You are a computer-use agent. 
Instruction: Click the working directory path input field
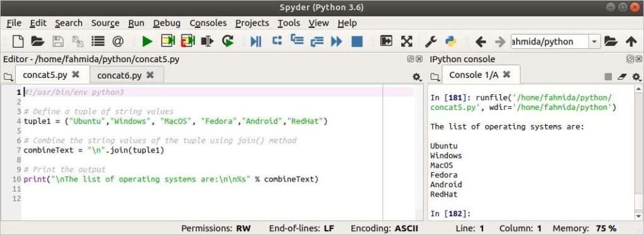click(x=550, y=41)
